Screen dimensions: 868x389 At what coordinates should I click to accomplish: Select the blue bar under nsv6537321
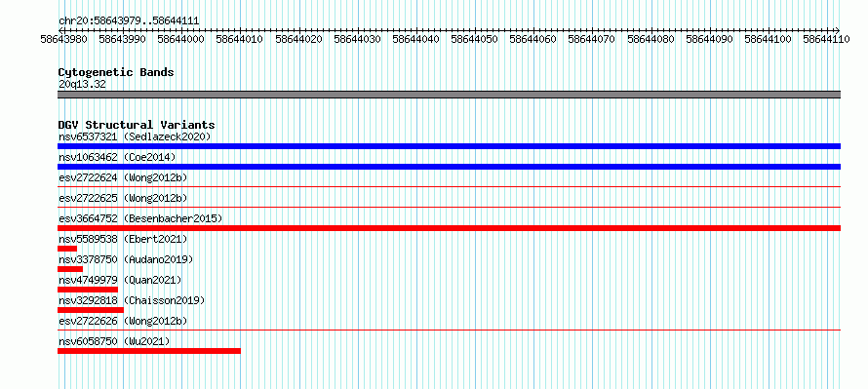pos(449,146)
